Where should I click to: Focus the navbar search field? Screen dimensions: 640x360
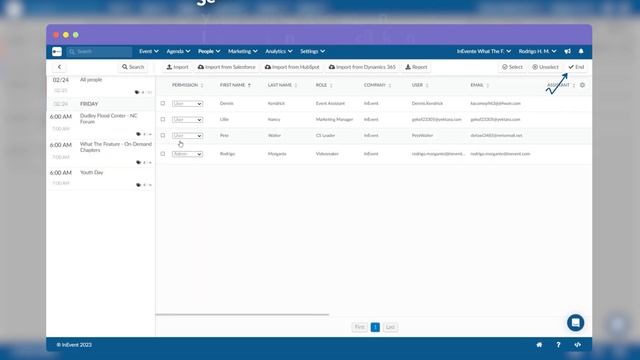(x=99, y=51)
